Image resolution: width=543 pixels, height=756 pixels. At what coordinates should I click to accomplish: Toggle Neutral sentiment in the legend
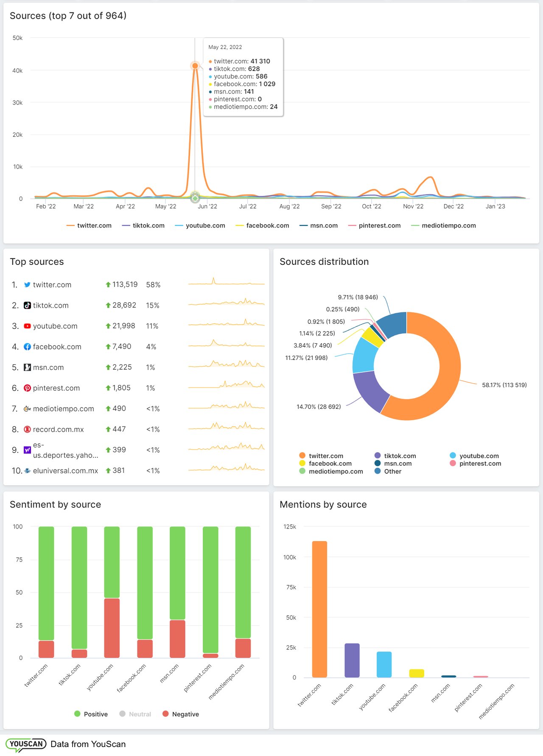point(135,714)
